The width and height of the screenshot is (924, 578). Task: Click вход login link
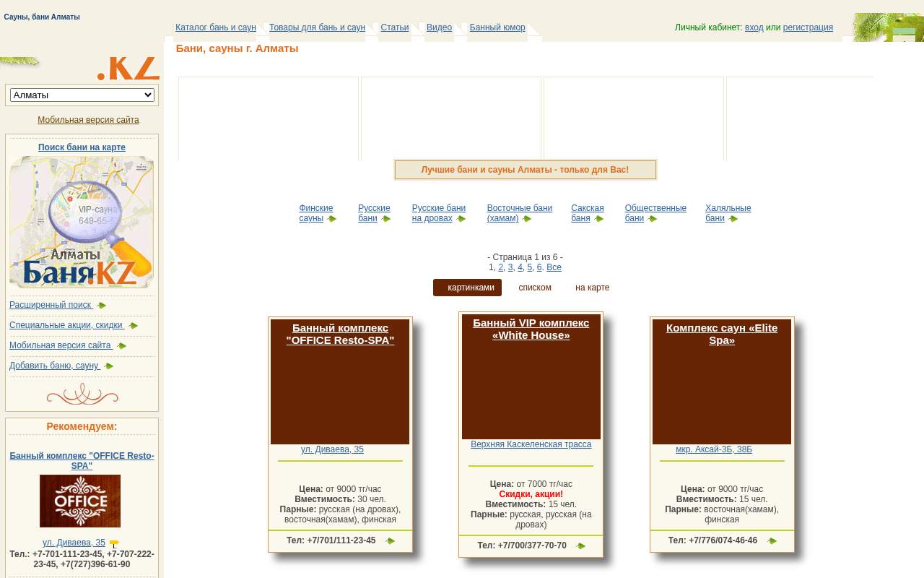(x=754, y=27)
